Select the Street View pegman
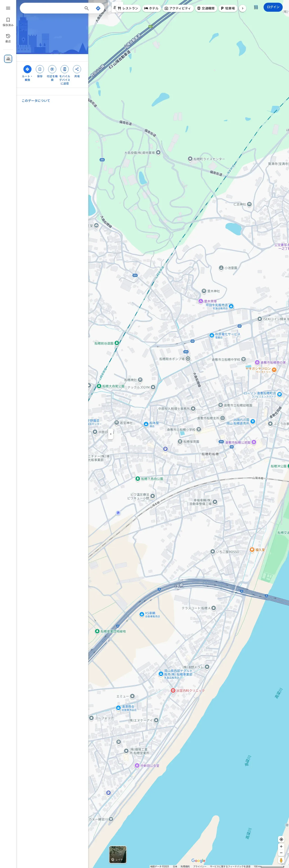This screenshot has height=868, width=289. pyautogui.click(x=281, y=860)
